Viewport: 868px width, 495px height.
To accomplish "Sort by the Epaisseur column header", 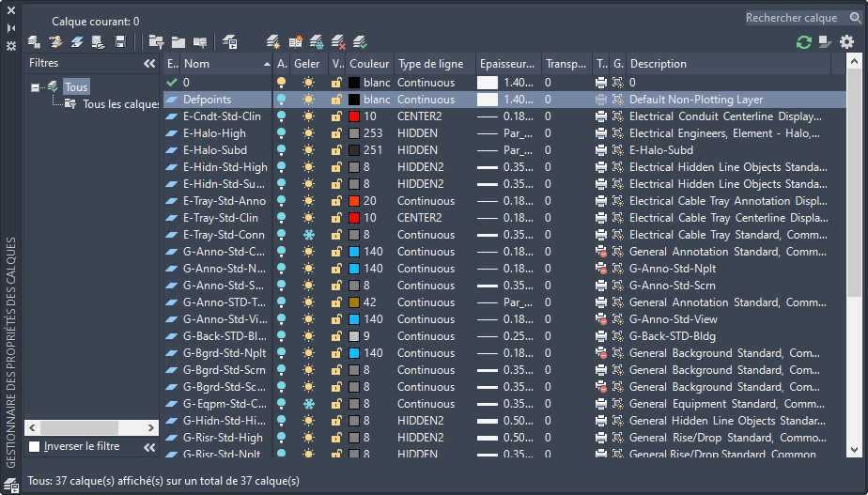I will [509, 64].
